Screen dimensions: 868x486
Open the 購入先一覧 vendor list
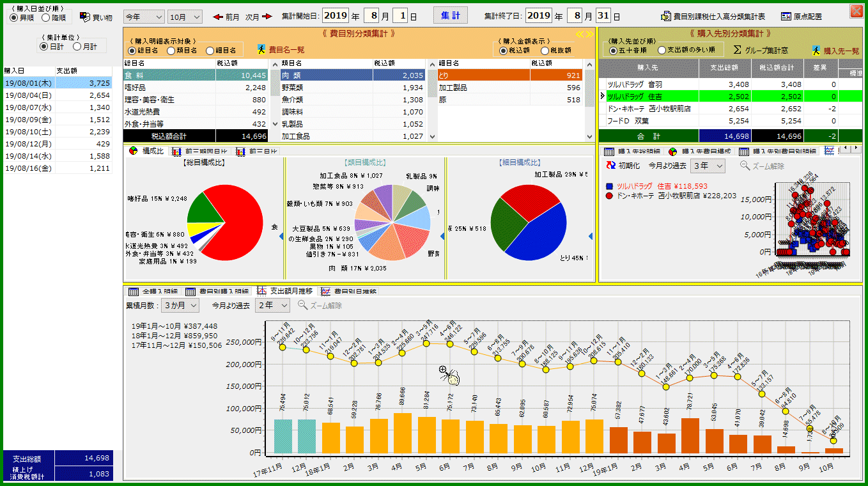[x=817, y=50]
